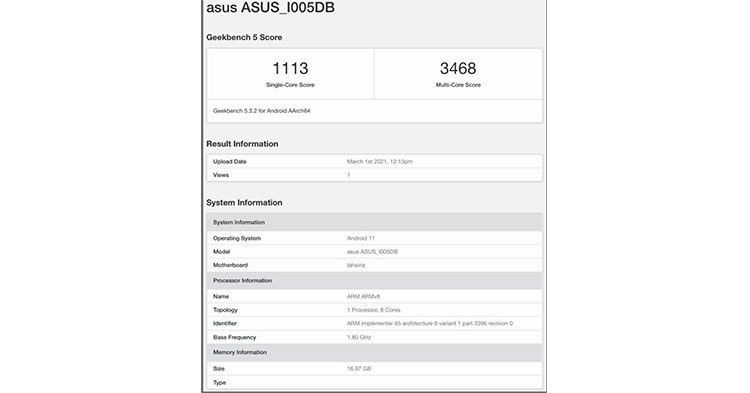
Task: Click the asus ASUS_I005DB page title
Action: click(270, 8)
